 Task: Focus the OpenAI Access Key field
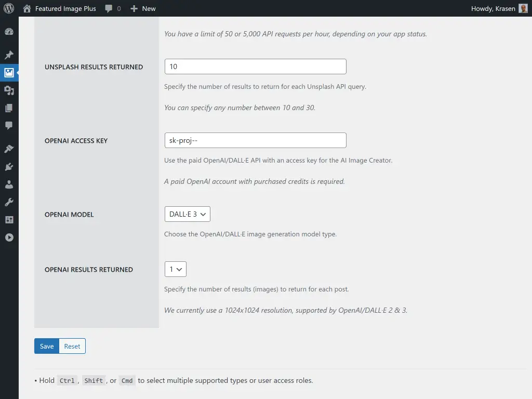pyautogui.click(x=255, y=140)
